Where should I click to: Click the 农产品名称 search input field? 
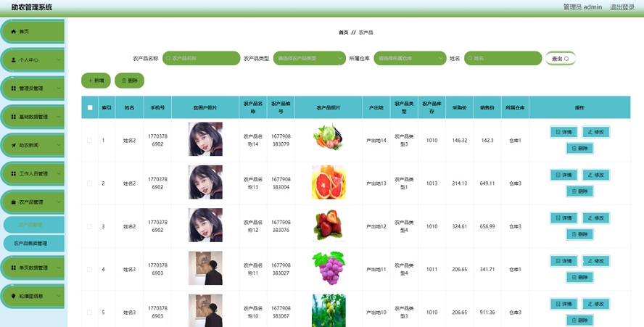click(x=203, y=58)
